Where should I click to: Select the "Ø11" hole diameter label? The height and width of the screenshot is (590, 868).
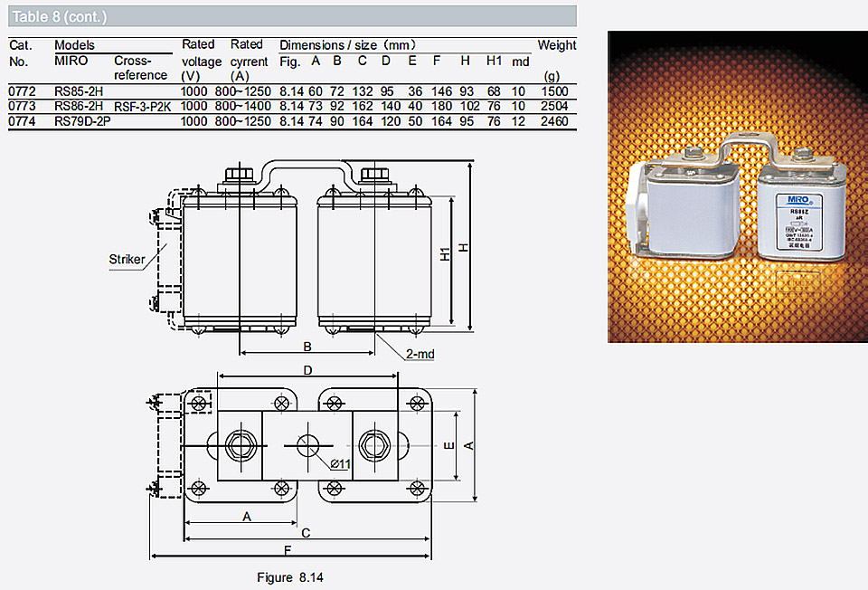pos(341,464)
